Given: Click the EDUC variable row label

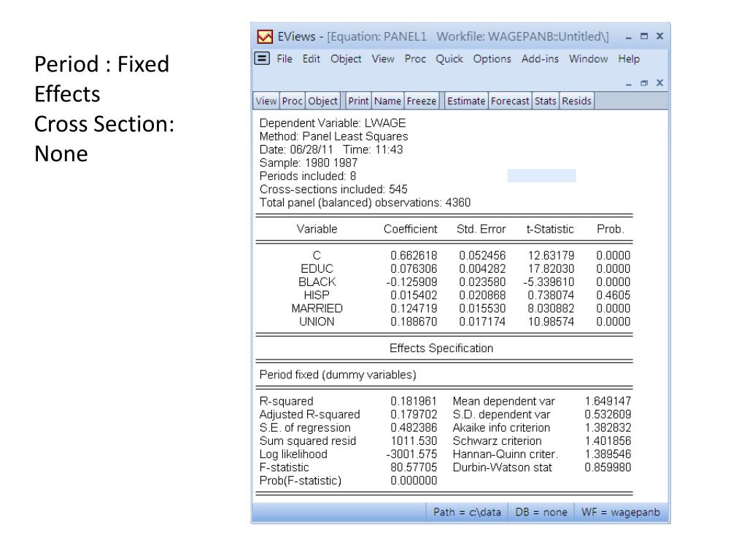Looking at the screenshot, I should 317,268.
